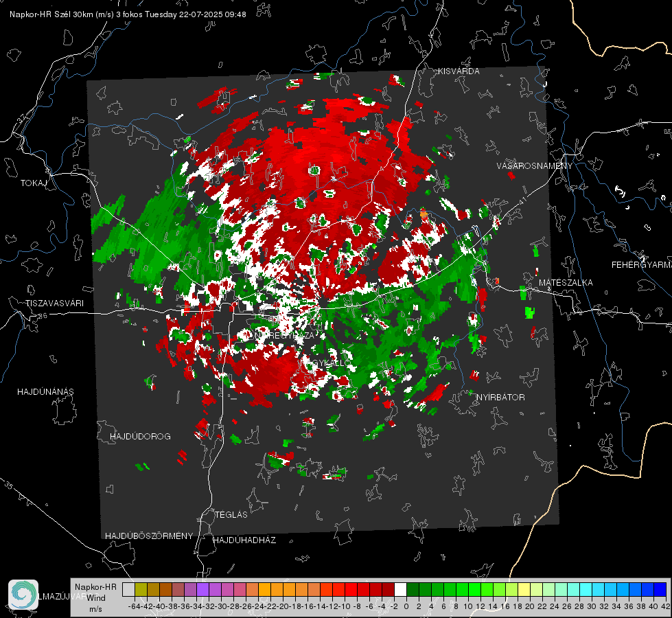Select the HAJDÚHADHÁZ town label
The height and width of the screenshot is (618, 672).
point(244,540)
